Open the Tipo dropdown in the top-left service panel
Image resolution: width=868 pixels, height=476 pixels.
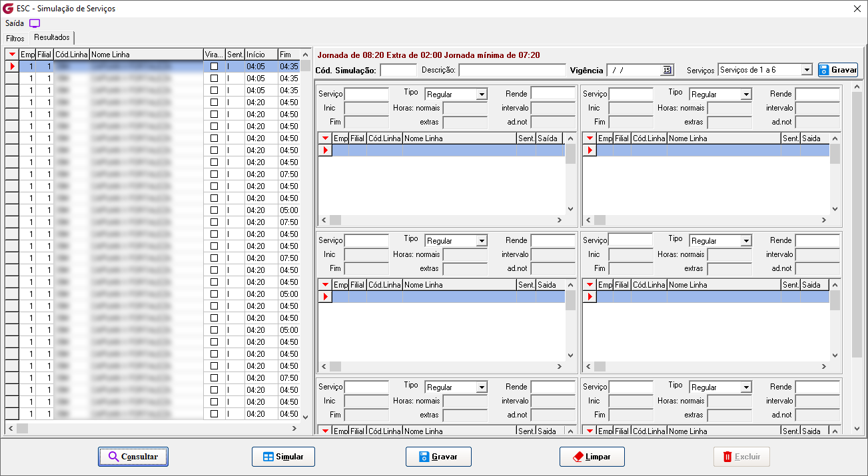(x=482, y=95)
